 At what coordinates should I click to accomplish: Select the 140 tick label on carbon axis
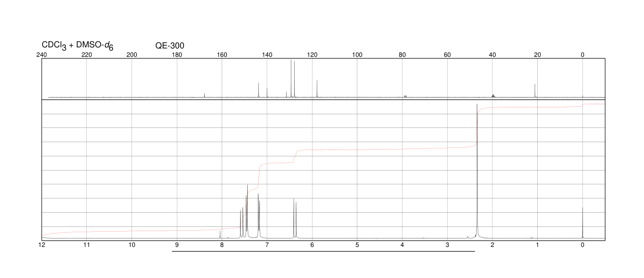coord(267,55)
